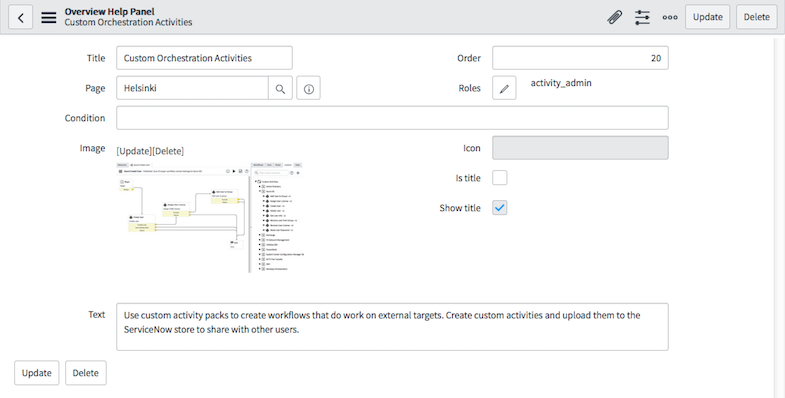Click the image [Update] link
The height and width of the screenshot is (398, 785).
(x=134, y=151)
